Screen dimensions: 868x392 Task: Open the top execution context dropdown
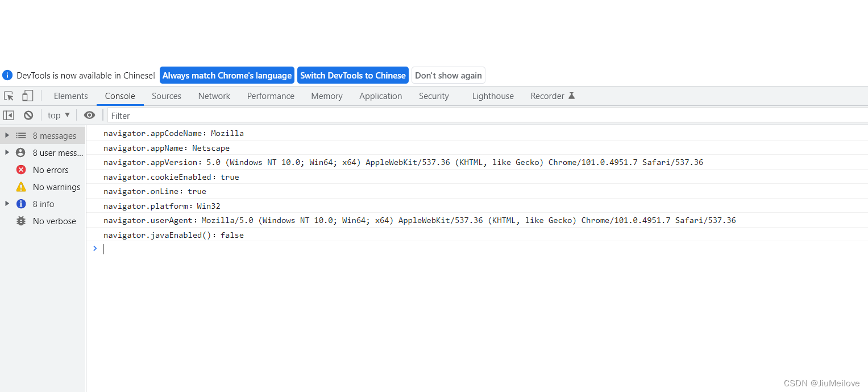57,115
